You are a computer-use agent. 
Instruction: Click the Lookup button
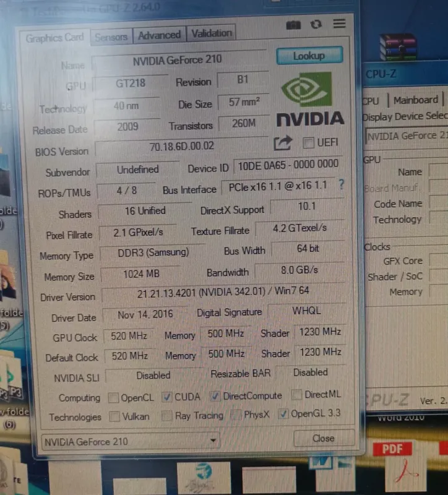(x=309, y=56)
